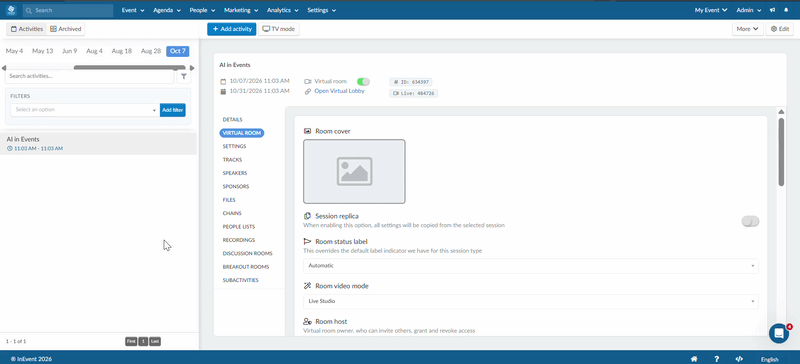800x364 pixels.
Task: Open the DISCUSSION ROOMS section
Action: pos(247,253)
